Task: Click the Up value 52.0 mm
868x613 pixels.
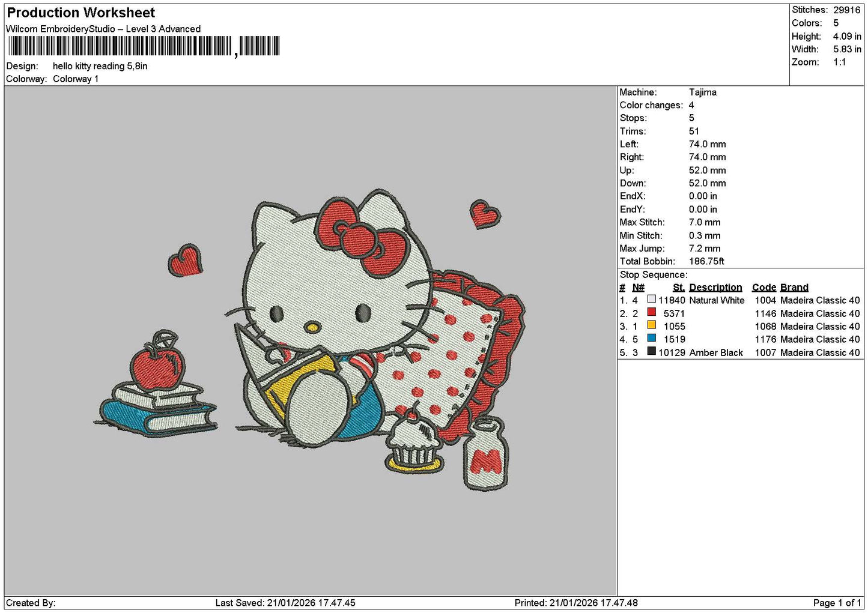Action: [707, 171]
